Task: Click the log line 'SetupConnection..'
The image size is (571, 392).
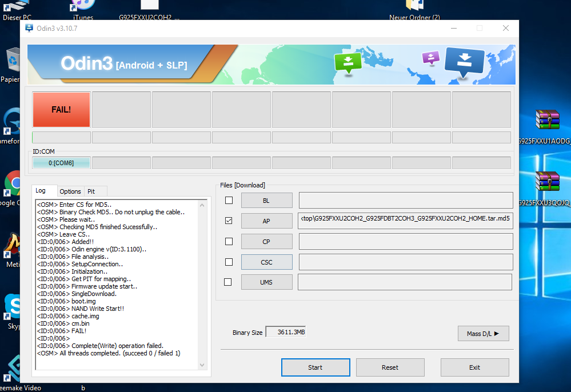Action: coord(80,264)
